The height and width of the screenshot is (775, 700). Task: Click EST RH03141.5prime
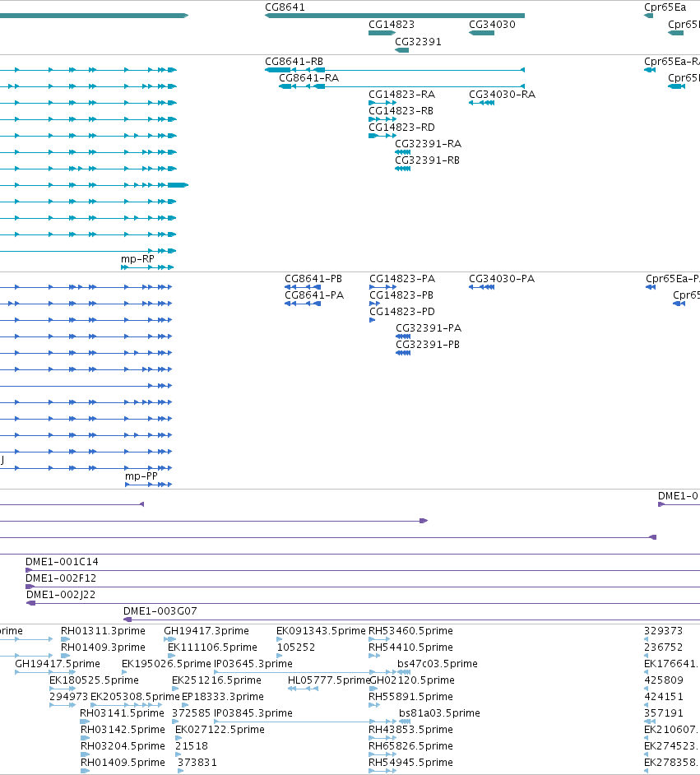122,713
